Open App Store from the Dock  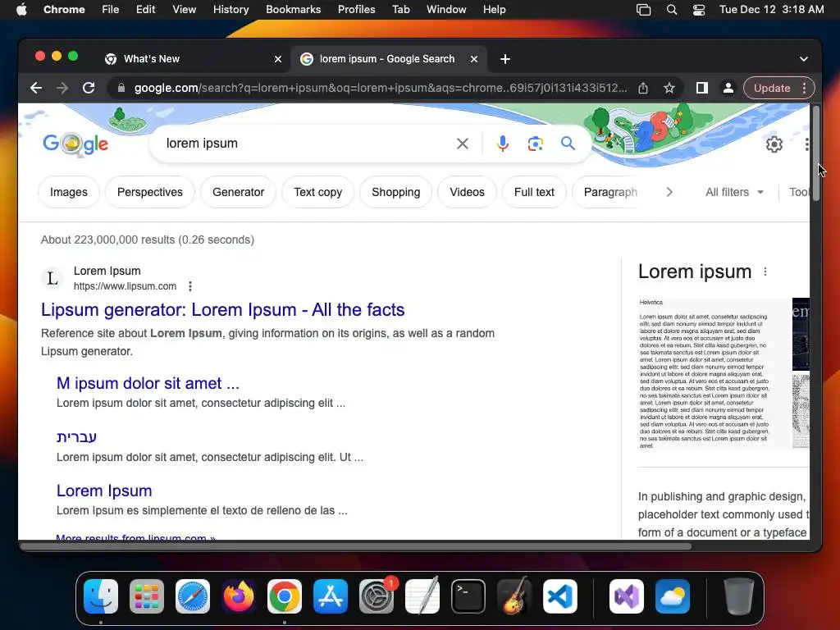(331, 596)
